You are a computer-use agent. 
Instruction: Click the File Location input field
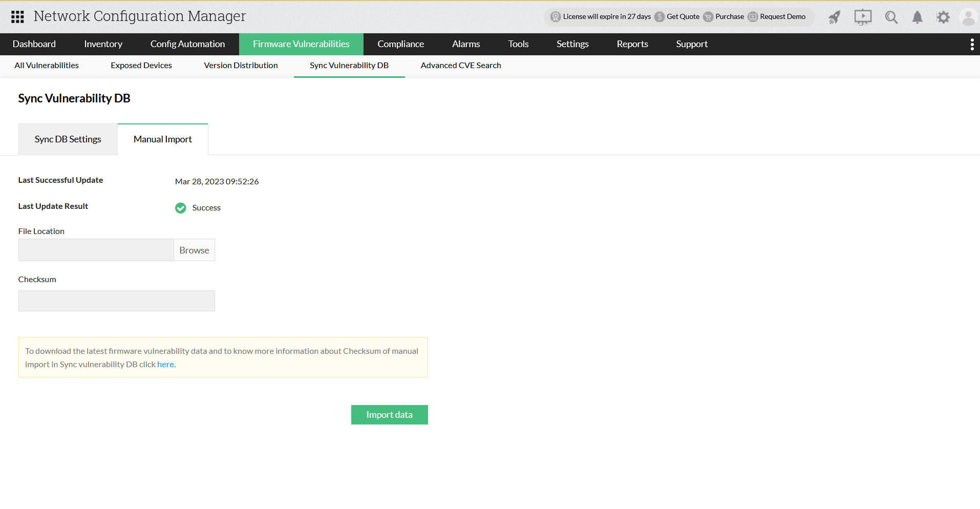(x=96, y=250)
